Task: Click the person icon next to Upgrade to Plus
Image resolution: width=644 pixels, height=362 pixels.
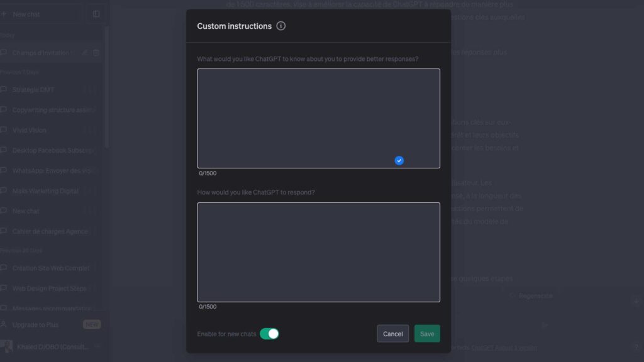Action: coord(4,324)
